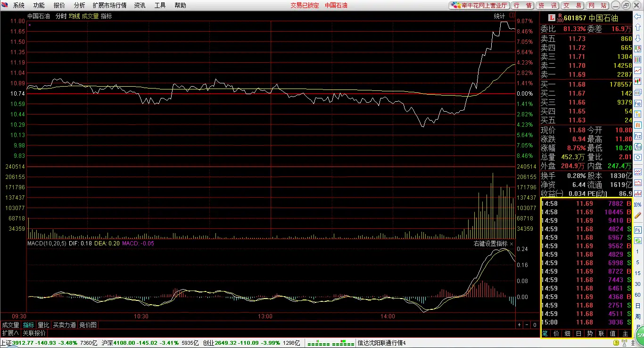Open the f(x) formula icon
Viewport: 644px width, 348px height.
[638, 147]
